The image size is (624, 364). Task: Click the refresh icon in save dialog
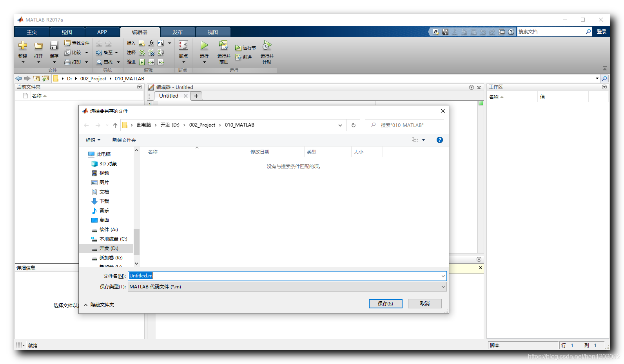click(x=353, y=125)
